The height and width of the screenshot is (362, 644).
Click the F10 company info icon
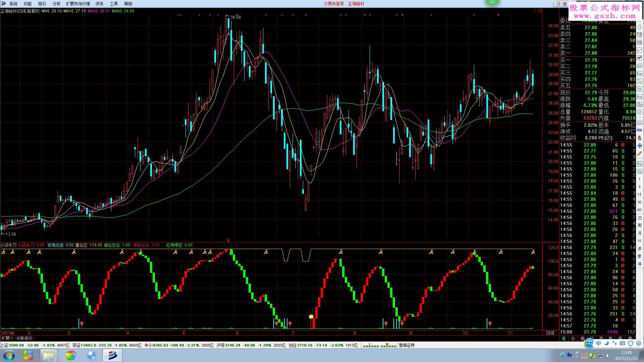coord(640,73)
